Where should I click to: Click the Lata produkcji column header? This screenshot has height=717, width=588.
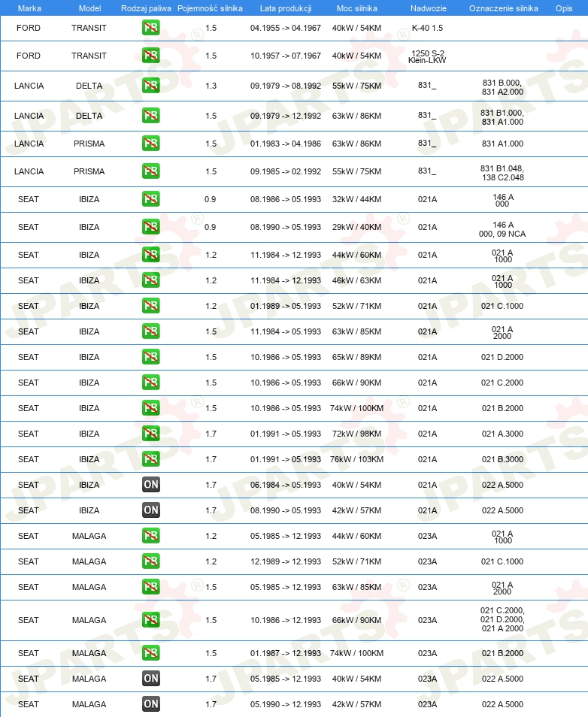coord(286,8)
